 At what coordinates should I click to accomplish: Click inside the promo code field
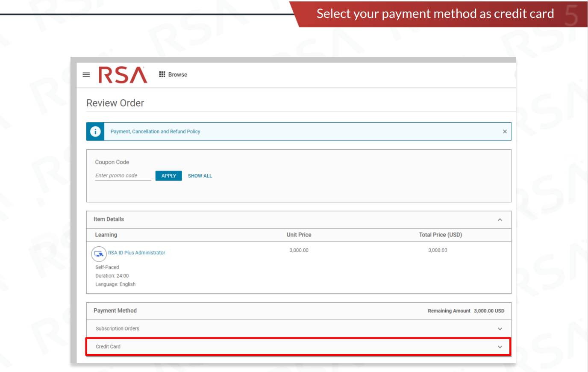[123, 175]
